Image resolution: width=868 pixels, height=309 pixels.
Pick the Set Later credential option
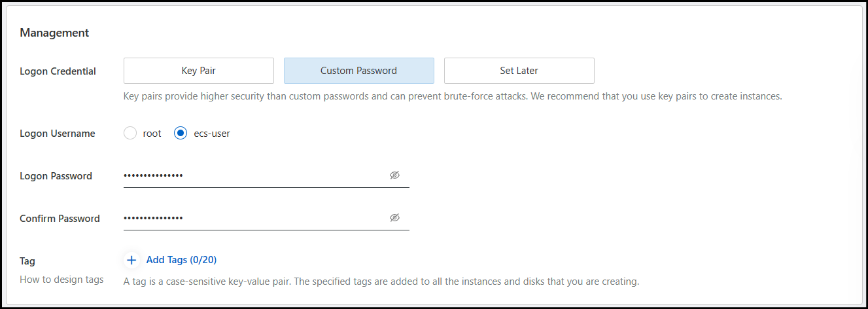pos(519,71)
